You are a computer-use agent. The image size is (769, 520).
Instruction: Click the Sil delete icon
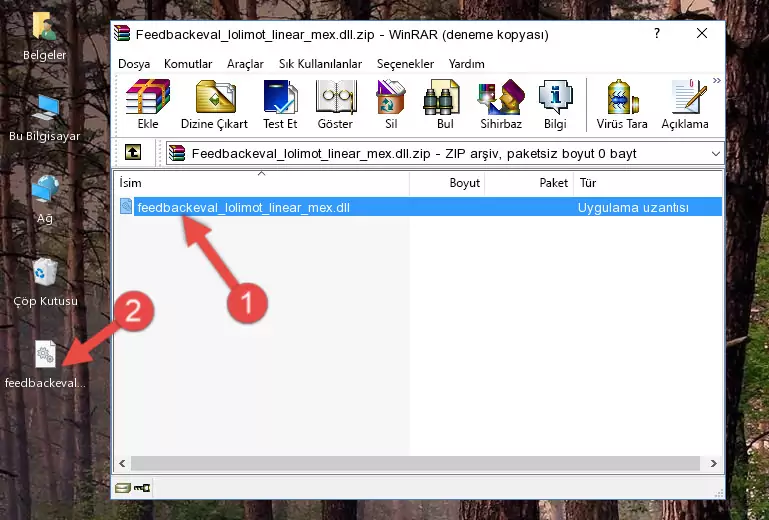click(391, 104)
